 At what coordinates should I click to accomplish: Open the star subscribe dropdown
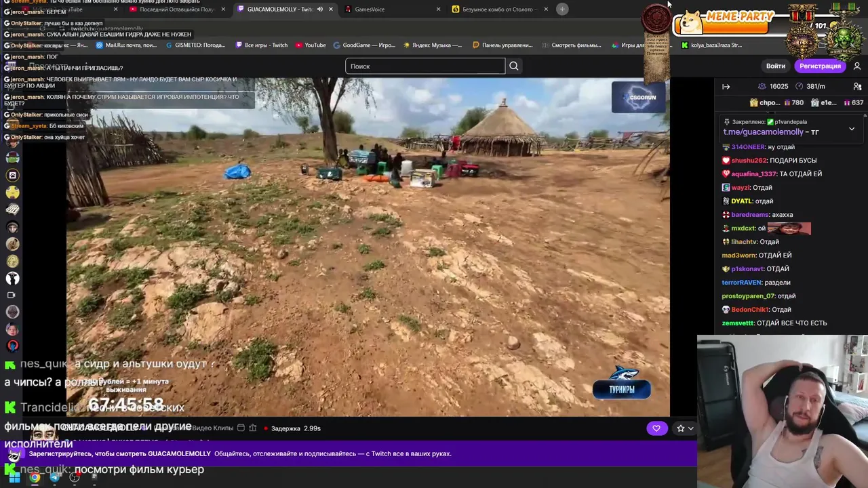pyautogui.click(x=685, y=428)
